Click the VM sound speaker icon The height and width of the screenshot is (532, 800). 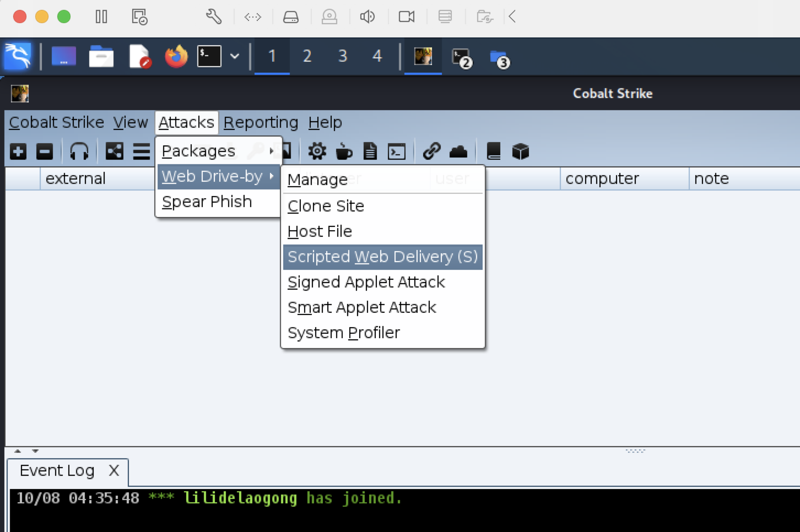click(367, 17)
